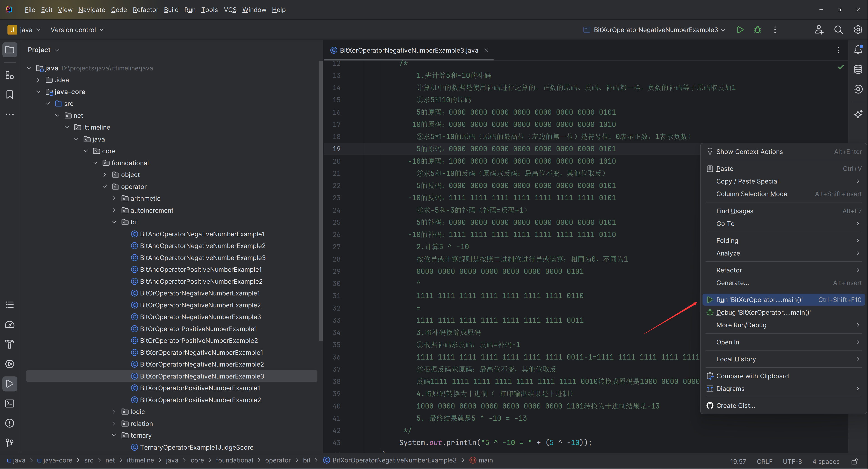The image size is (868, 469).
Task: Open the Version control dropdown
Action: coord(77,30)
